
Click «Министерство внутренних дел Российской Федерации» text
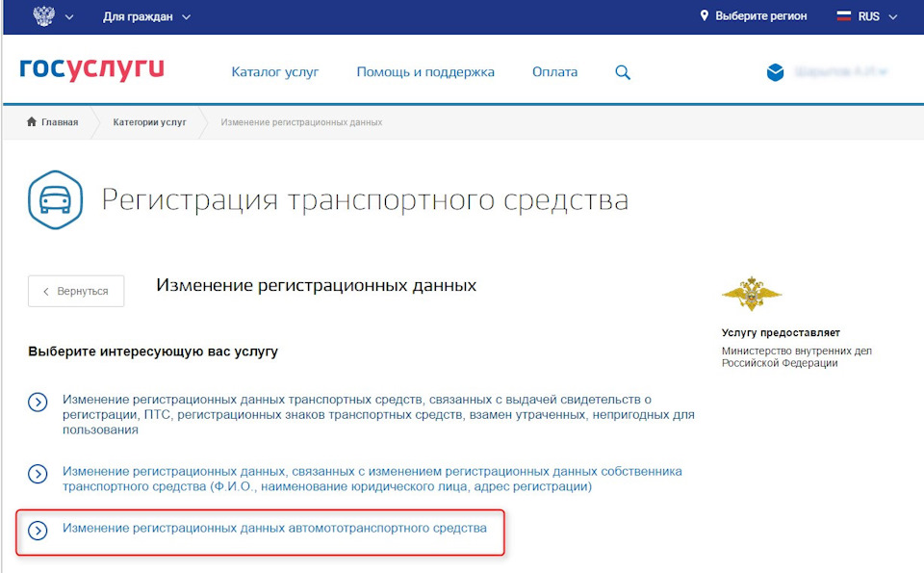pyautogui.click(x=797, y=356)
